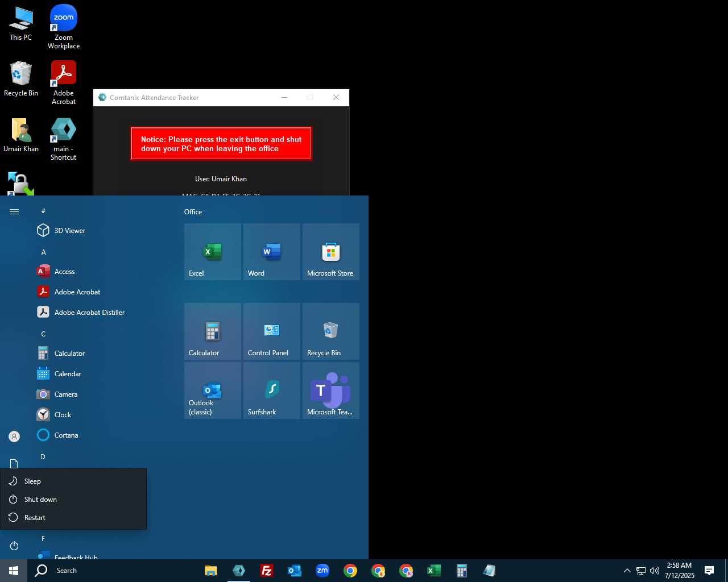Open File Explorer from the taskbar

211,571
